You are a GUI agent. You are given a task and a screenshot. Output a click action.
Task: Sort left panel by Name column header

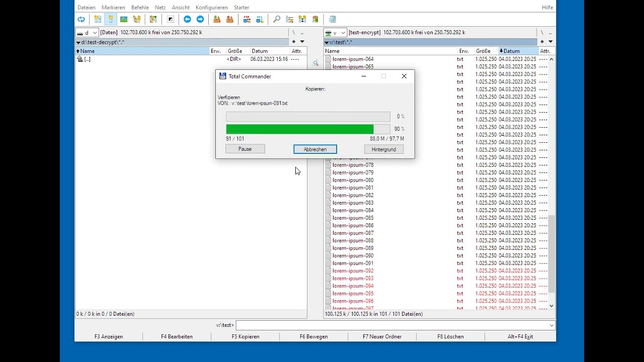[x=142, y=51]
